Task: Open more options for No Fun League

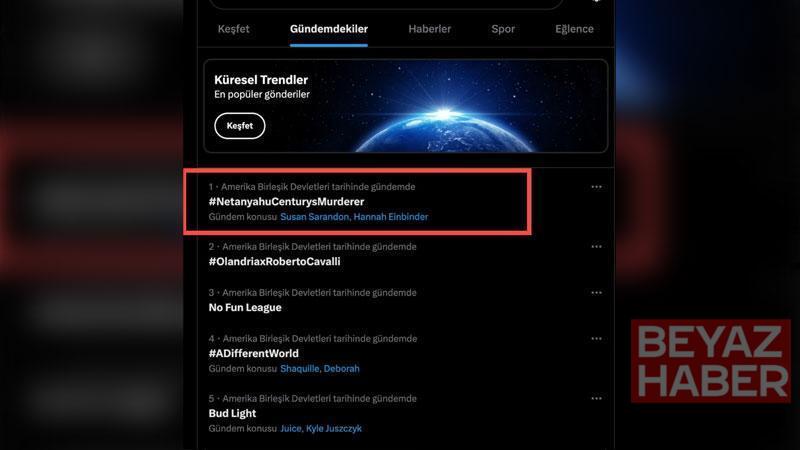Action: click(x=596, y=292)
